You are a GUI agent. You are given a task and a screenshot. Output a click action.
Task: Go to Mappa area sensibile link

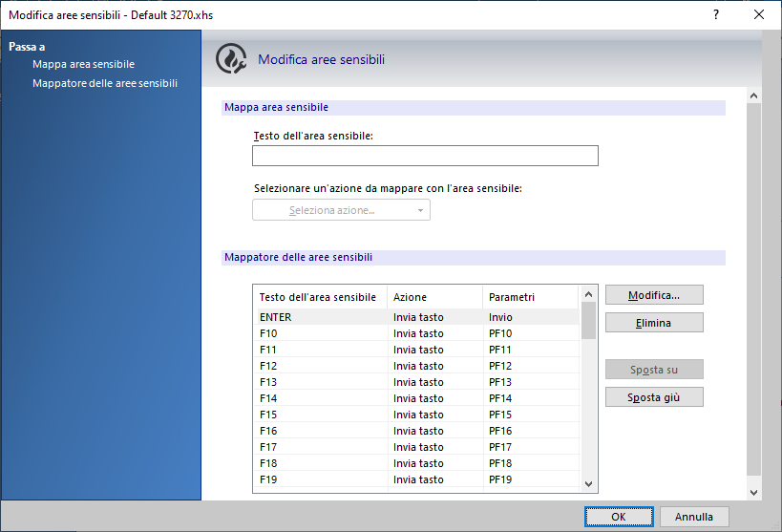83,64
